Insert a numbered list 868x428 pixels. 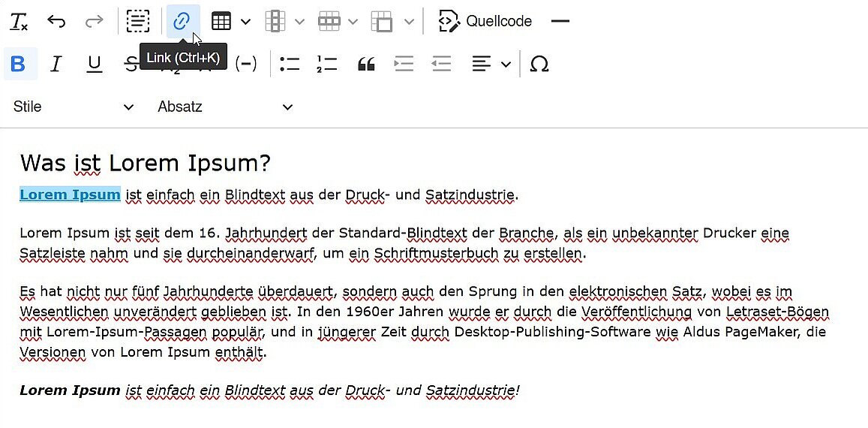(328, 65)
